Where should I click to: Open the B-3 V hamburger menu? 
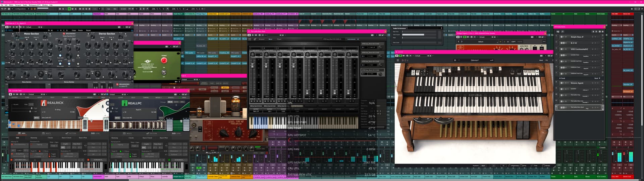pyautogui.click(x=398, y=60)
